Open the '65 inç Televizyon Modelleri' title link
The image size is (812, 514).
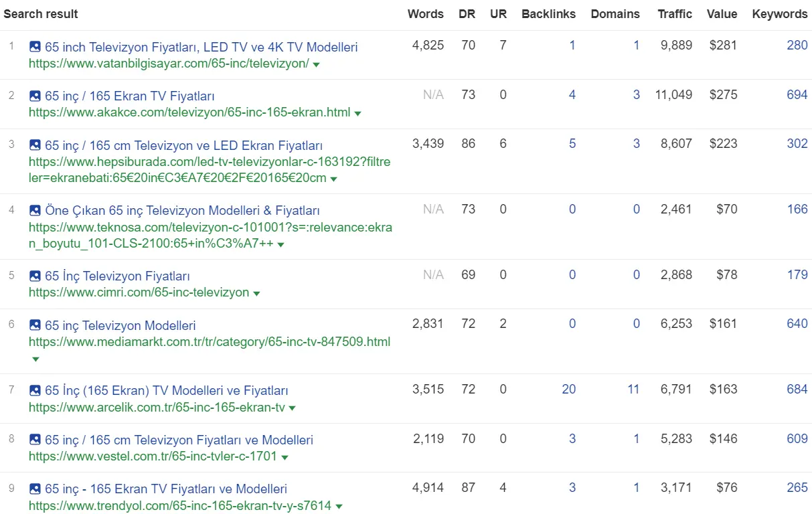pyautogui.click(x=120, y=325)
